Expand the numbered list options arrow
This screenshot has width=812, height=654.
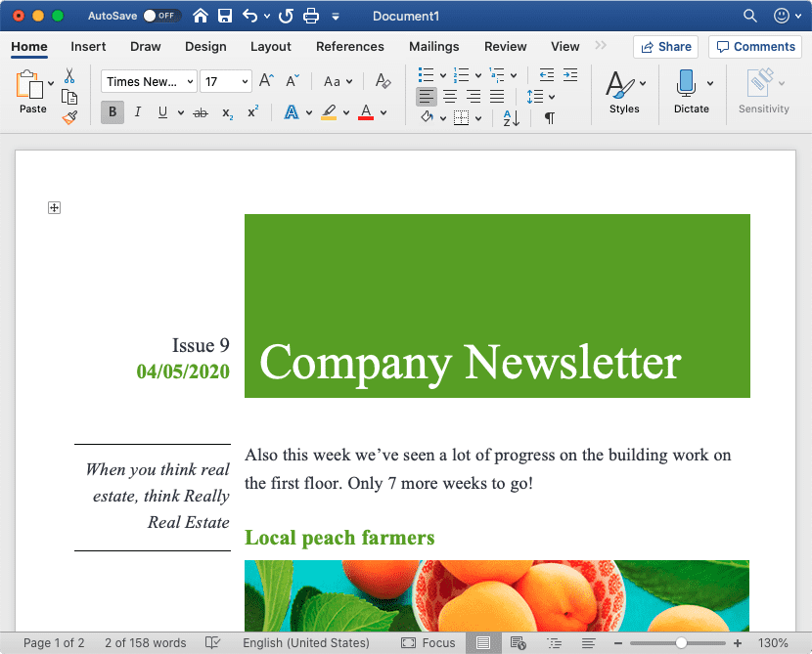(x=478, y=75)
